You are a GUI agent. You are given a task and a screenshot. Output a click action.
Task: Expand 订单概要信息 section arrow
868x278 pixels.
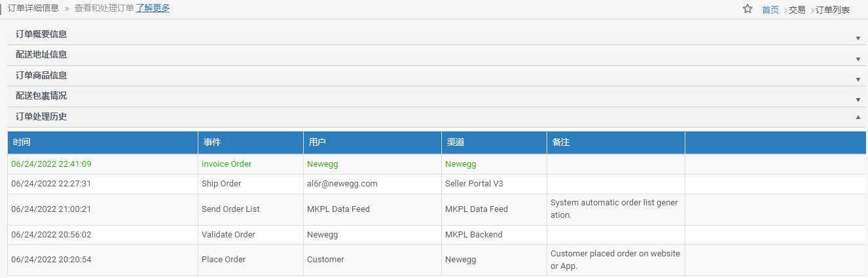tap(858, 39)
